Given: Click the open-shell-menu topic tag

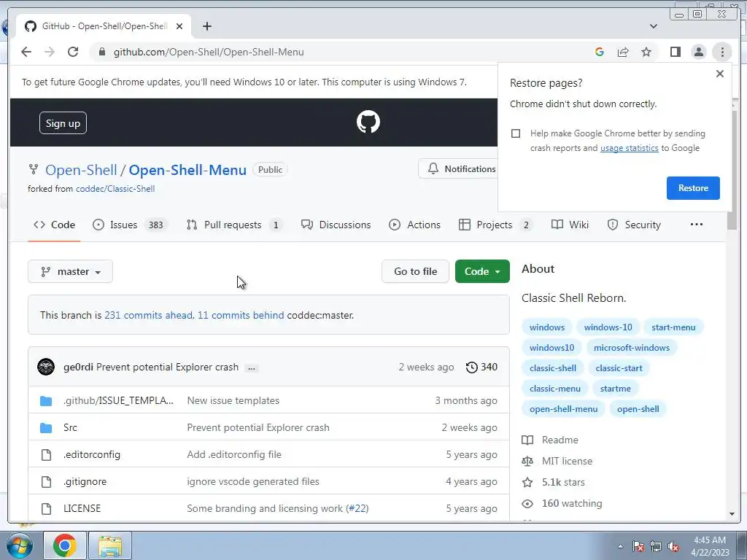Looking at the screenshot, I should tap(564, 409).
